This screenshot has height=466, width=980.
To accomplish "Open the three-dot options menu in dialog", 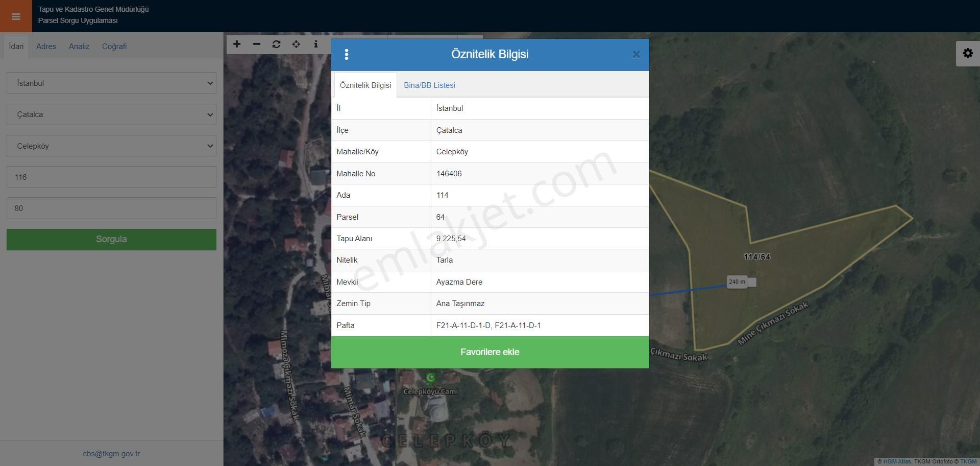I will pyautogui.click(x=347, y=55).
